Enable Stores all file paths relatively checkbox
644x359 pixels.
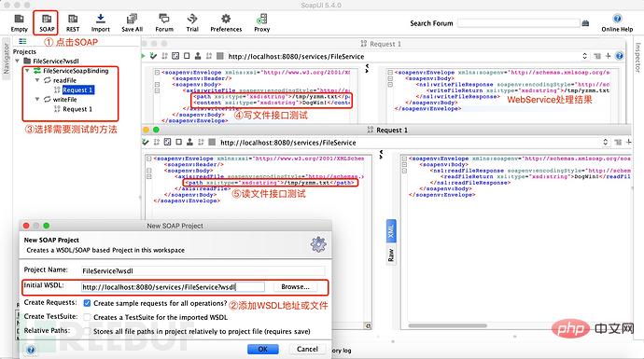pyautogui.click(x=87, y=331)
